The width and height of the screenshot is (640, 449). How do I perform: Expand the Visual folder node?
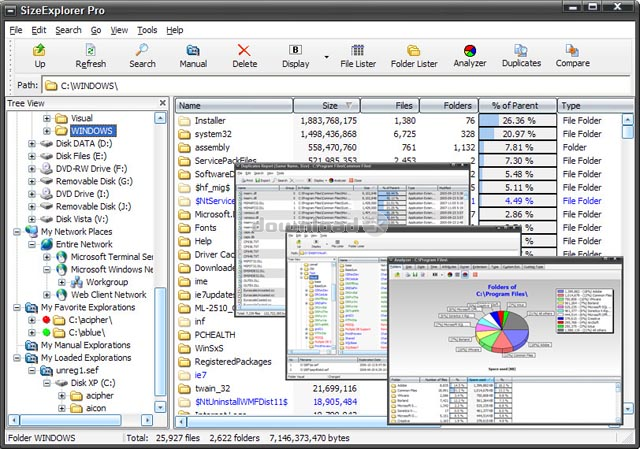[x=47, y=118]
